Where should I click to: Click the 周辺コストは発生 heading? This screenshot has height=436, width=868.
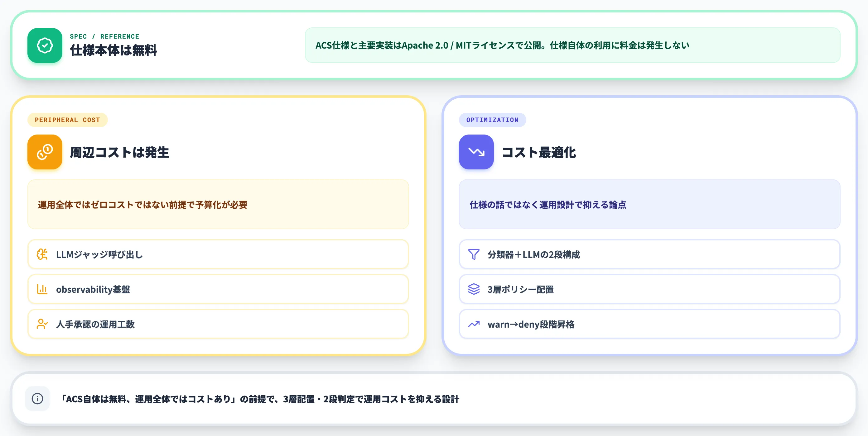pos(119,152)
